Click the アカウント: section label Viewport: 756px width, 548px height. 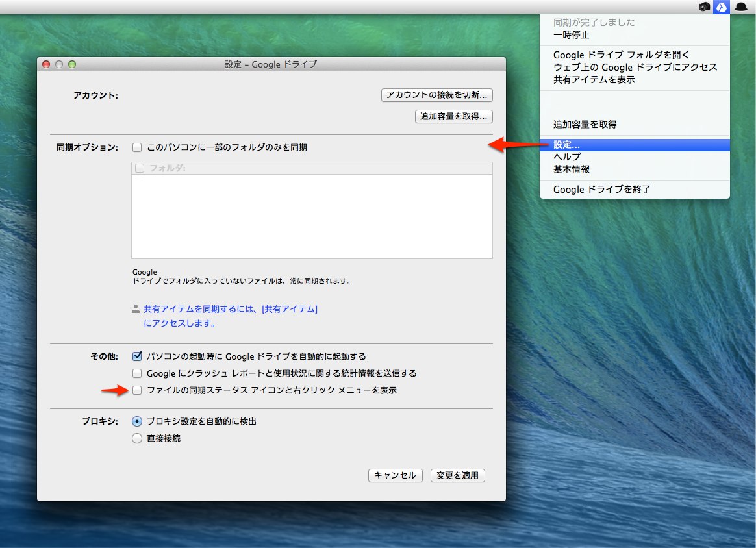[95, 95]
